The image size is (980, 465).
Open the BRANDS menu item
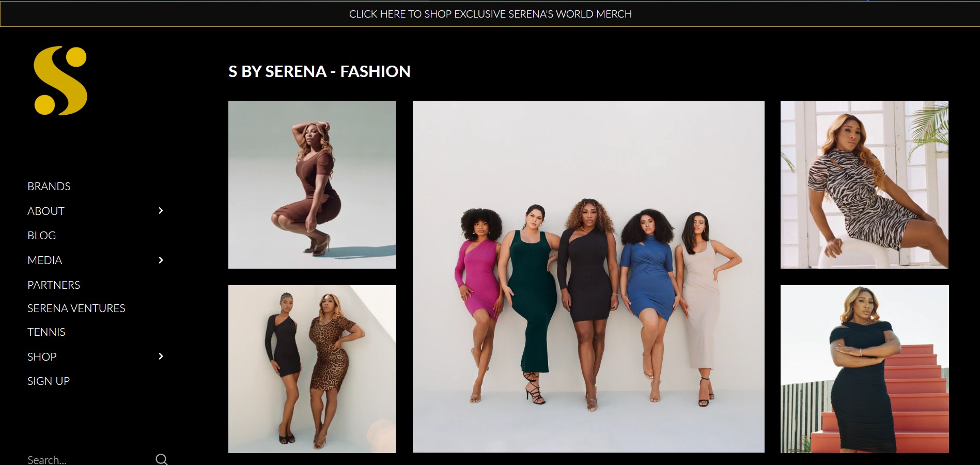49,187
